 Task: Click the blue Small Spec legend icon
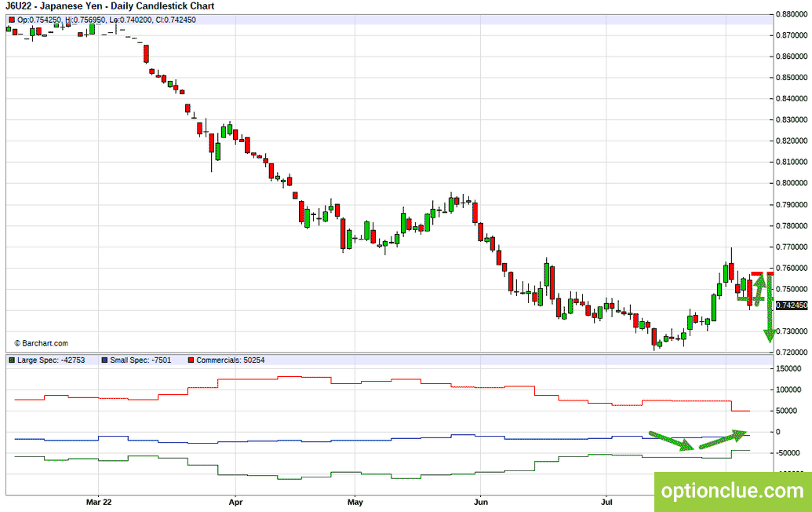coord(104,360)
